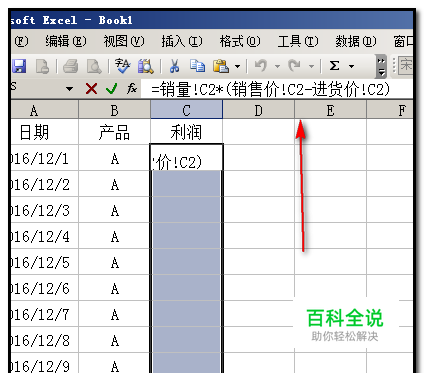Open the 编辑(E) menu

pyautogui.click(x=66, y=41)
